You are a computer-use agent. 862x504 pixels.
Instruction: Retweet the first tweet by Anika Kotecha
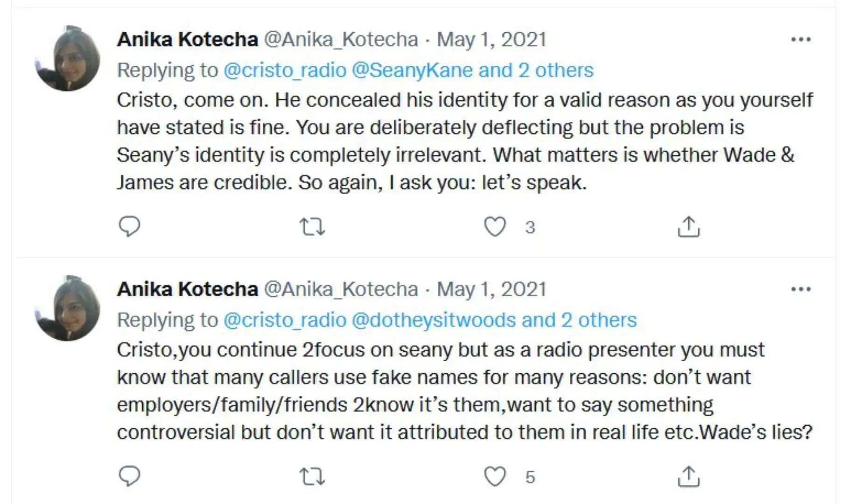pos(312,227)
